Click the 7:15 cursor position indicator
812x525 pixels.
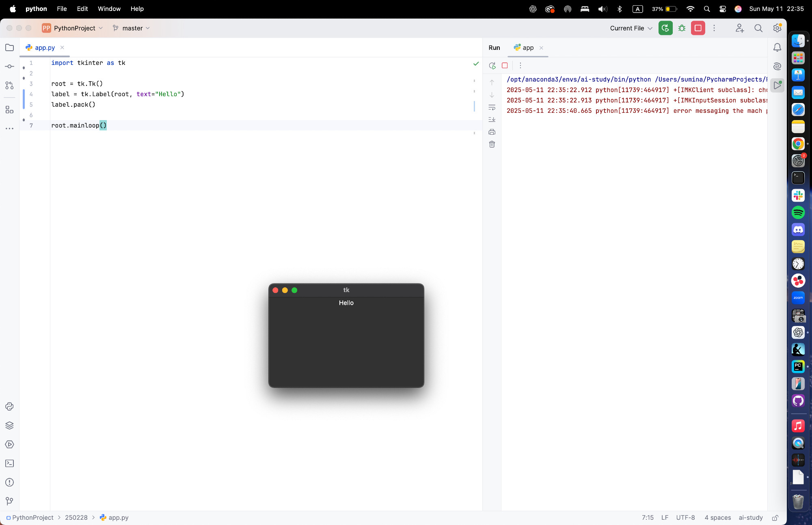[x=648, y=518]
